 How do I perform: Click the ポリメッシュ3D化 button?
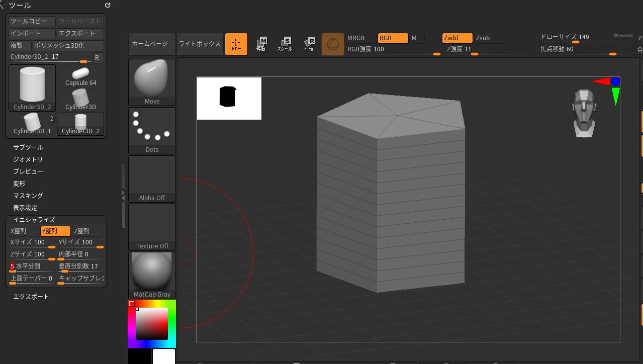67,45
